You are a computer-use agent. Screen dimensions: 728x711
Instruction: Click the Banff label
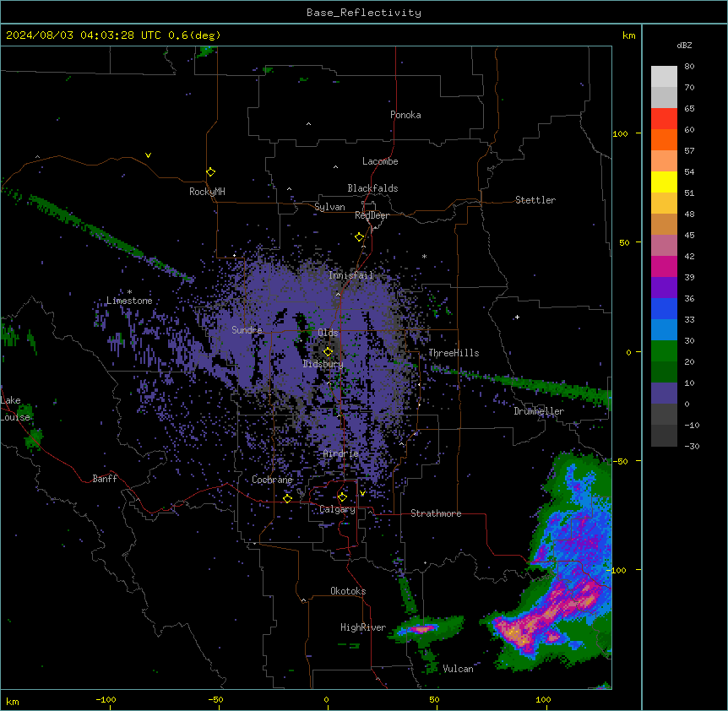coord(105,479)
